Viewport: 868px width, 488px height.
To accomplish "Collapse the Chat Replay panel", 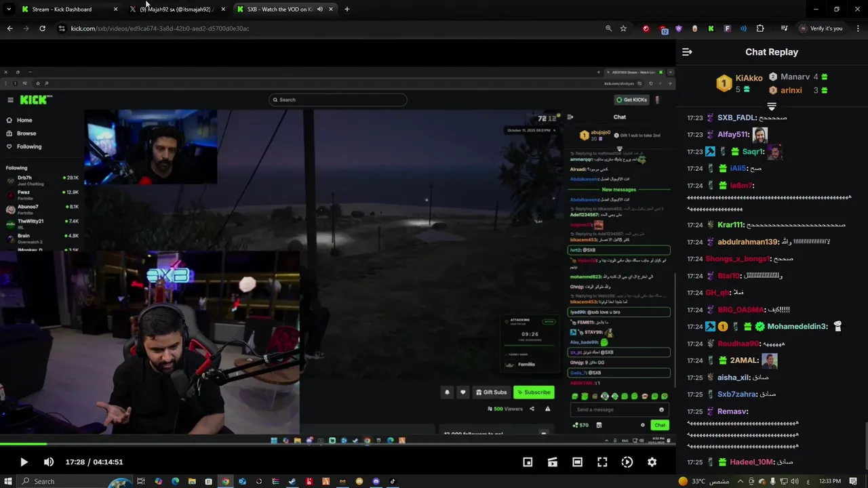I will pyautogui.click(x=687, y=52).
